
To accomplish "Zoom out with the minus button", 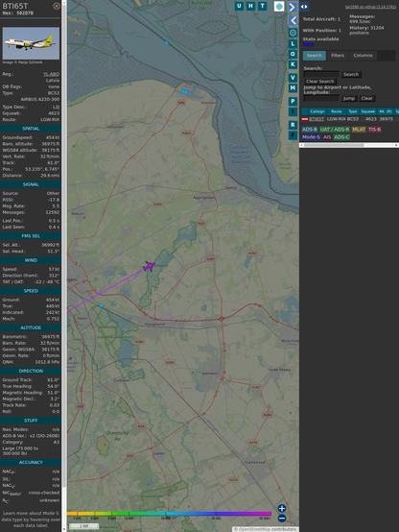I will coord(282,519).
